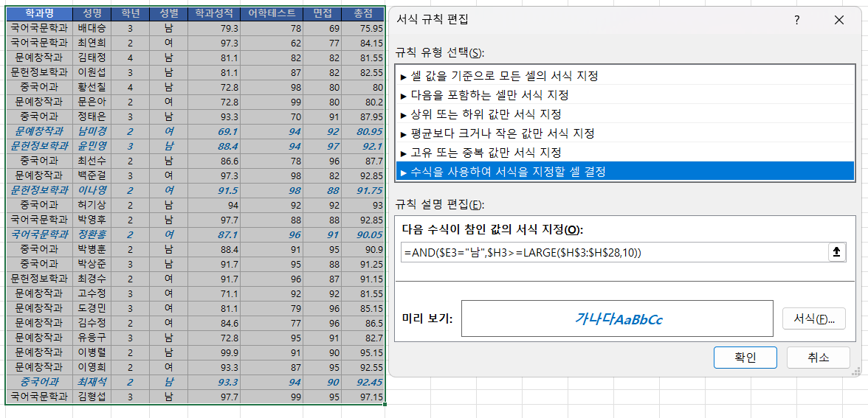The height and width of the screenshot is (418, 868).
Task: Select the cell containing name 배대승
Action: pyautogui.click(x=92, y=28)
